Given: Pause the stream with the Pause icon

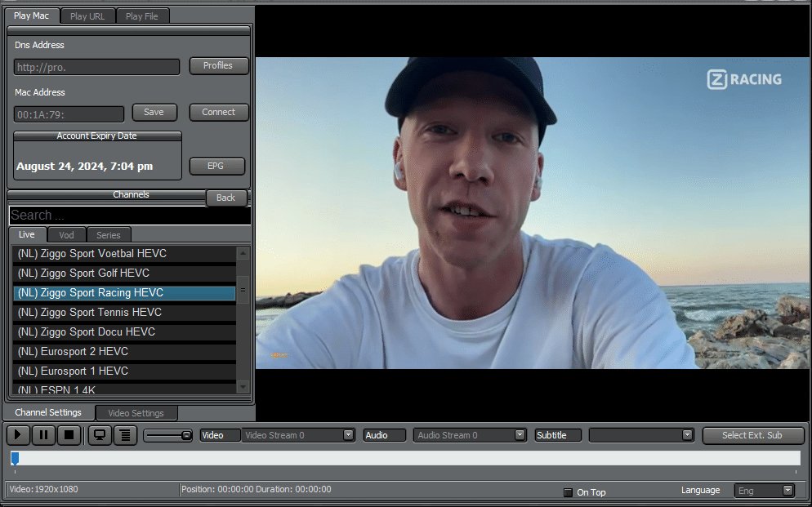Looking at the screenshot, I should click(x=44, y=435).
